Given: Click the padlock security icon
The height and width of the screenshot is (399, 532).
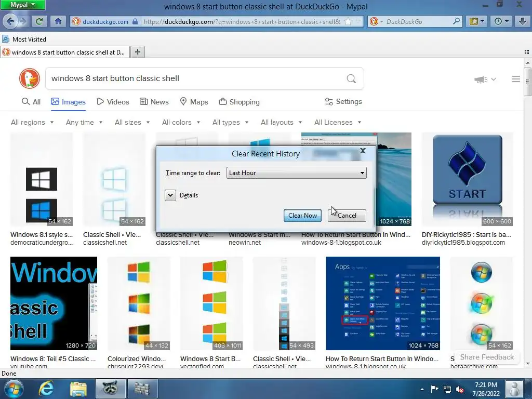Looking at the screenshot, I should [x=135, y=21].
